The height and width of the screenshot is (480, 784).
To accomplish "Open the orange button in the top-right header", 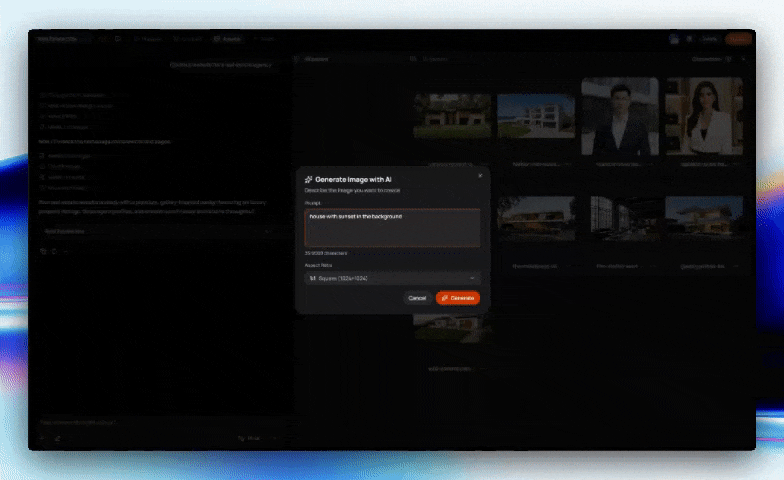I will click(x=738, y=38).
